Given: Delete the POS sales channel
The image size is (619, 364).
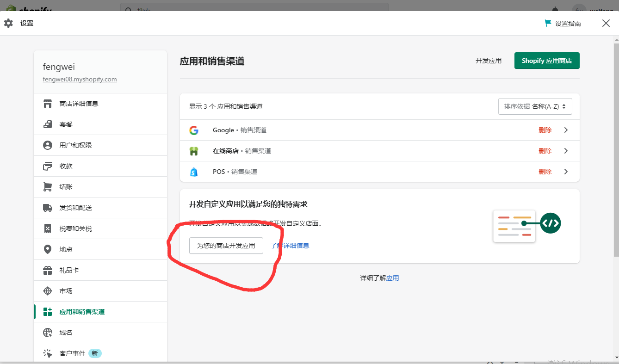Looking at the screenshot, I should coord(545,172).
